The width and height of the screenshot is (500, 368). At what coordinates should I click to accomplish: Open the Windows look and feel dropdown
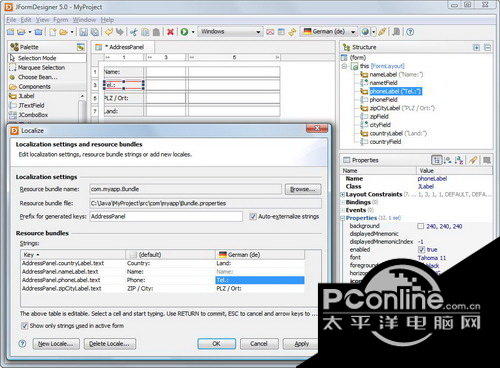click(230, 32)
